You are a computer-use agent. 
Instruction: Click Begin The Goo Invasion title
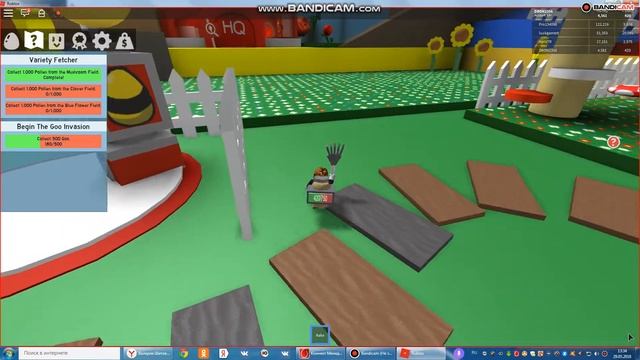click(x=53, y=127)
